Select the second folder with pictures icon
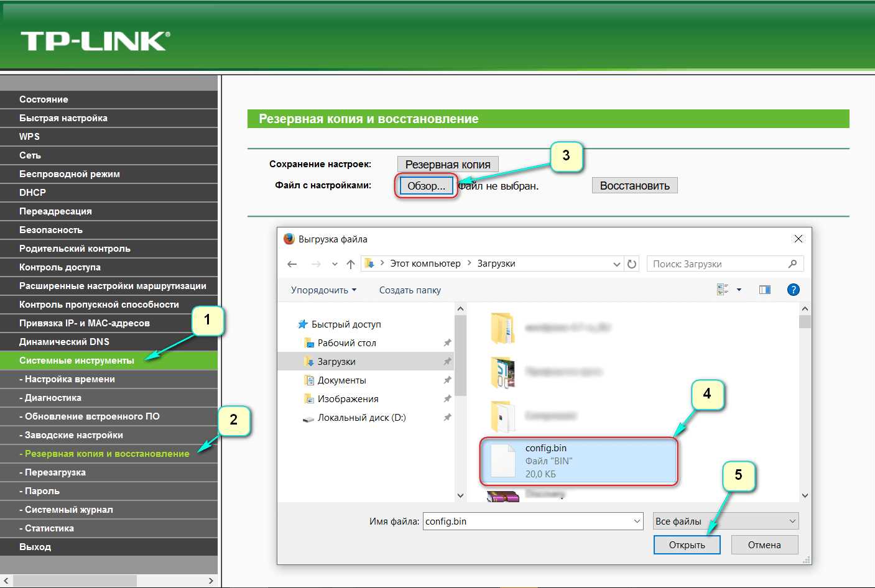 pyautogui.click(x=547, y=372)
